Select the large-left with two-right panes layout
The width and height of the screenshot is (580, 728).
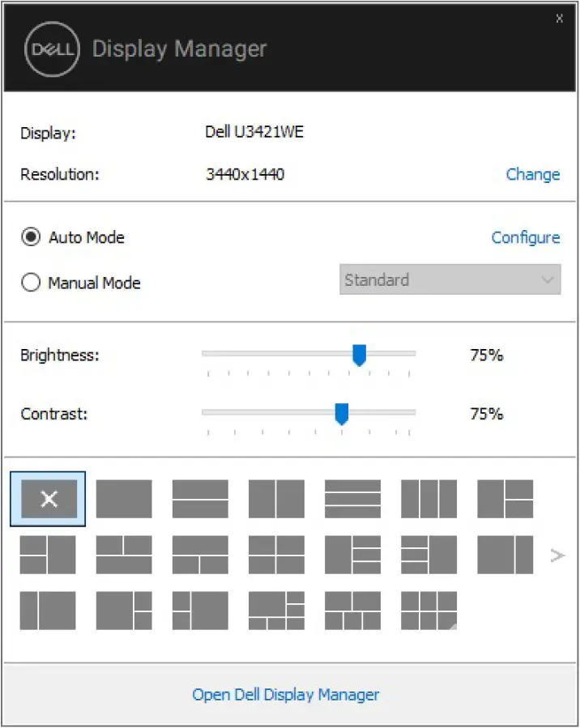[x=505, y=500]
